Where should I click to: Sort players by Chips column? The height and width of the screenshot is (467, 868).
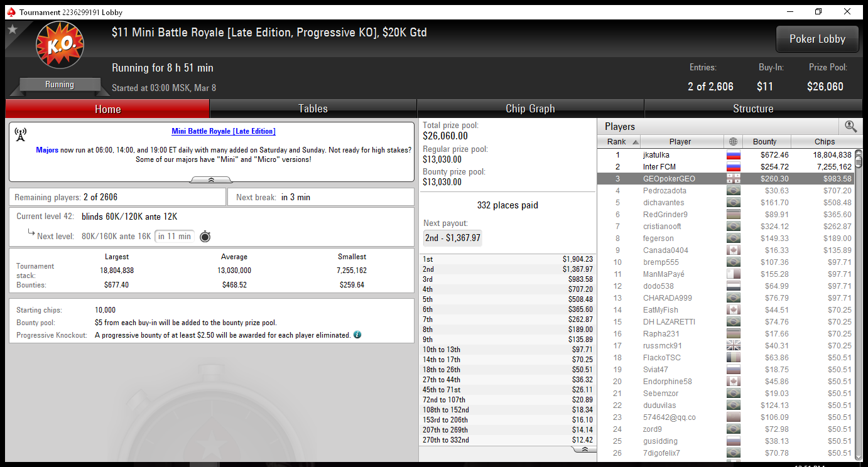tap(824, 142)
